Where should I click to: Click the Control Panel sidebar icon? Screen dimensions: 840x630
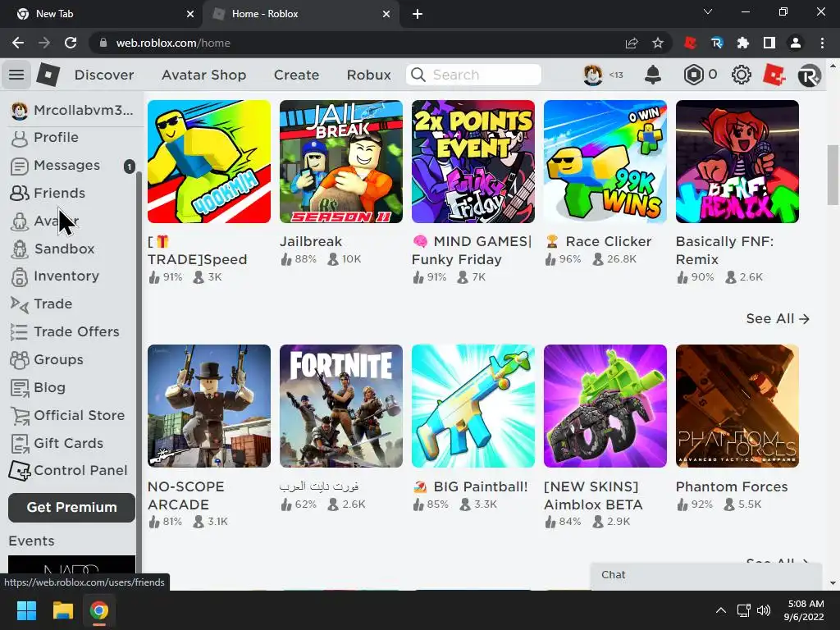[x=20, y=471]
